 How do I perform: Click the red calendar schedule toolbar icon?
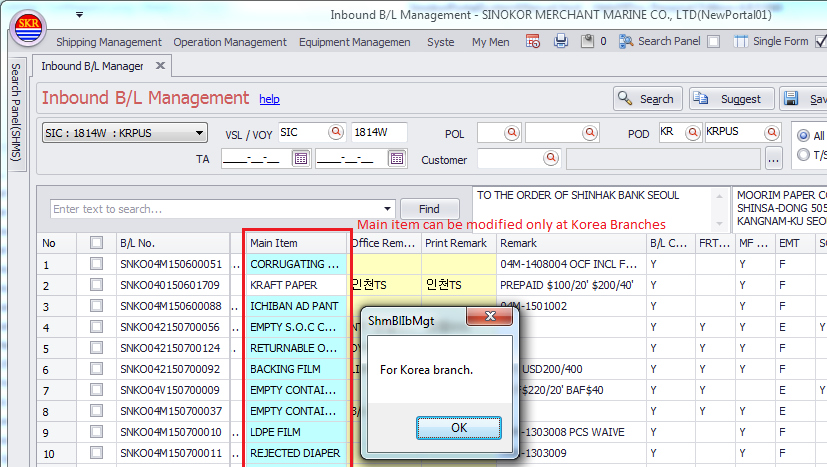533,41
